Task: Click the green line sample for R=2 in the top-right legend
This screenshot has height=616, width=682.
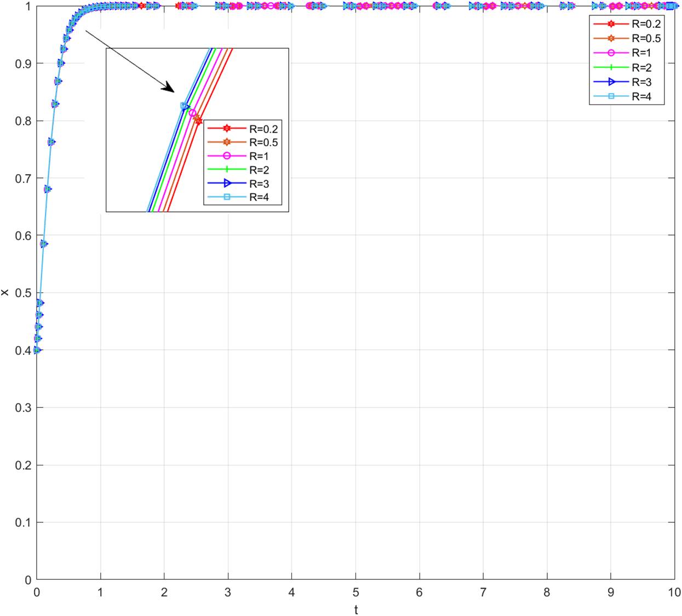Action: click(x=611, y=67)
